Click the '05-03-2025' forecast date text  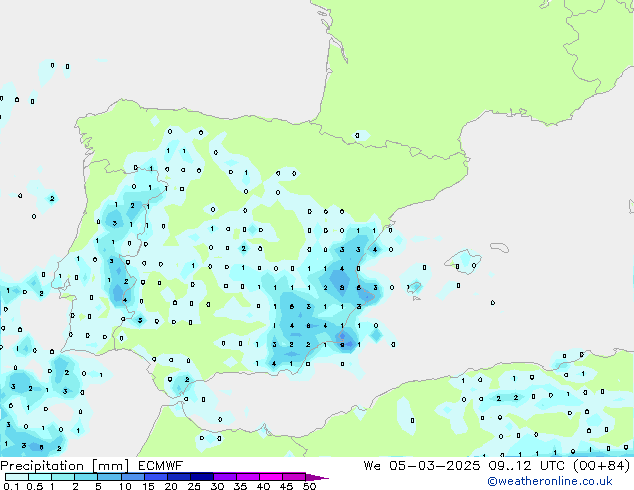435,466
